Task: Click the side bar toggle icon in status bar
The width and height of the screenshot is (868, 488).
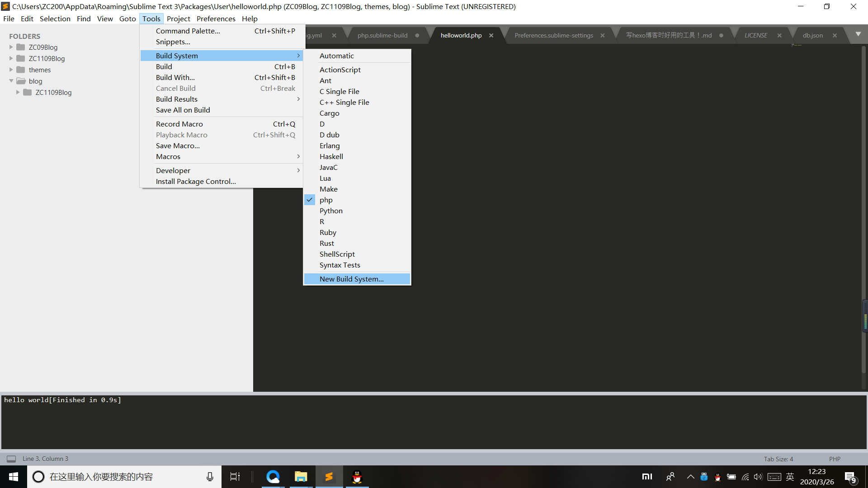Action: coord(11,459)
